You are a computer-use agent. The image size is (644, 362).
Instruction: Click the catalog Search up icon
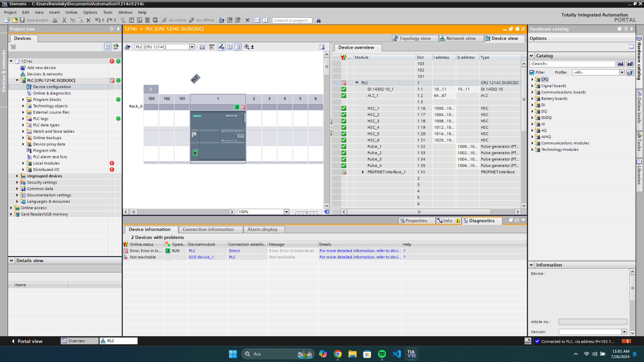coord(630,64)
